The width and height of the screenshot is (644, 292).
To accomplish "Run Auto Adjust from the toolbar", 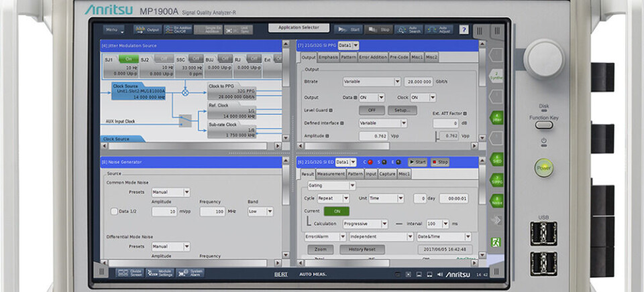I will pos(439,29).
